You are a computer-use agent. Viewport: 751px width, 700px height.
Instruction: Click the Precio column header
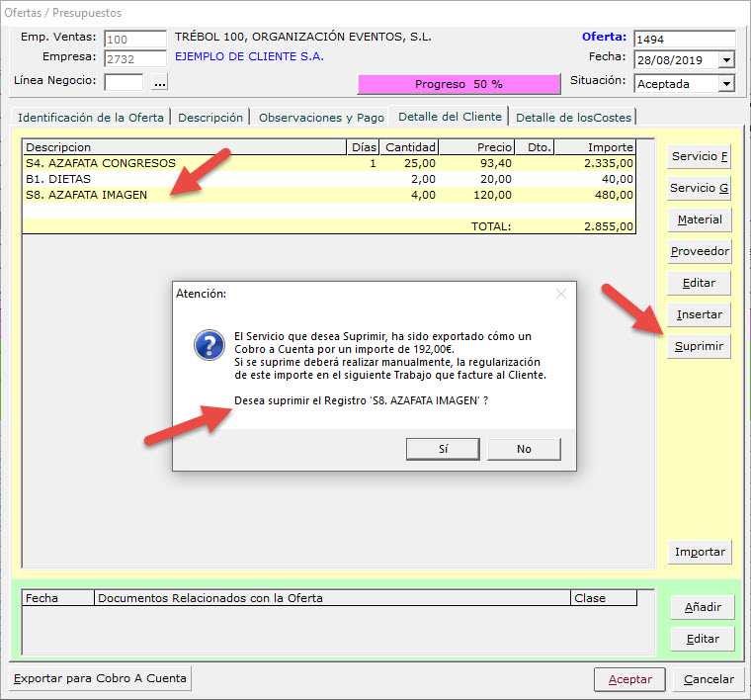477,147
